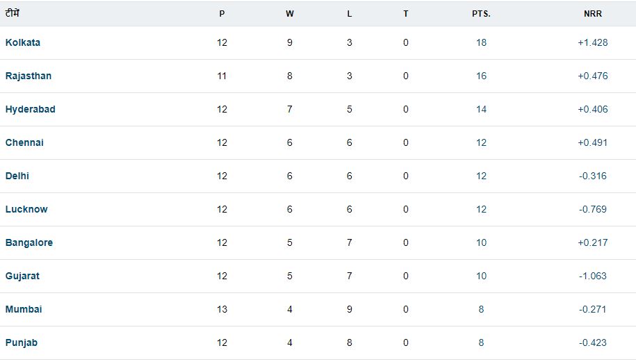Click the PTS. column header
Screen dimensions: 636x364
click(x=481, y=14)
